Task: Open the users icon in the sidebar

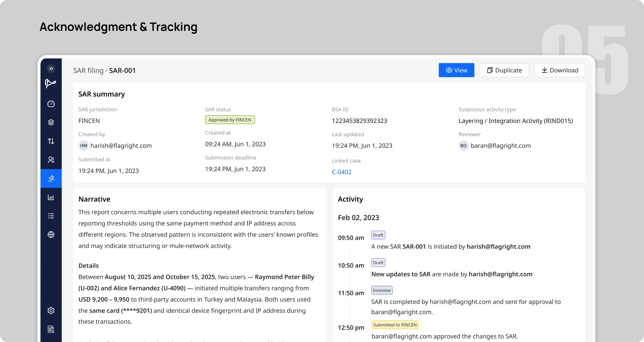Action: tap(51, 160)
